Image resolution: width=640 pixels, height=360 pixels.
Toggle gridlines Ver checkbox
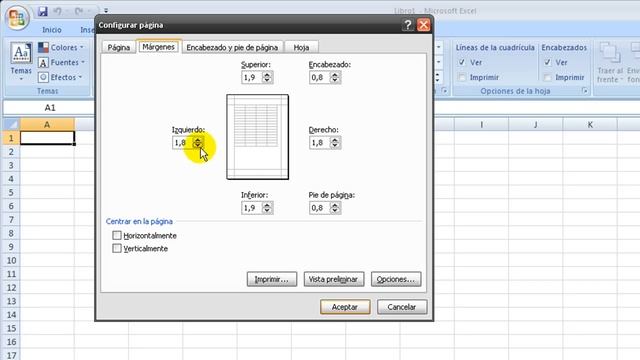tap(462, 62)
